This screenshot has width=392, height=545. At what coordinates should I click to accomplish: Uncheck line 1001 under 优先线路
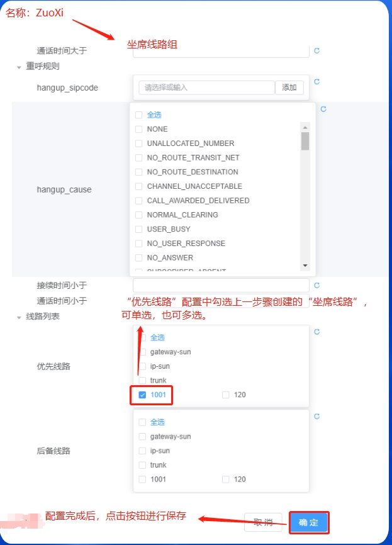142,395
